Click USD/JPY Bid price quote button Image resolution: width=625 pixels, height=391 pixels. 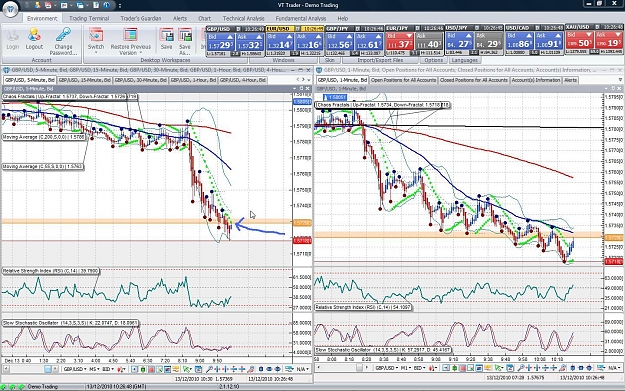tap(459, 41)
